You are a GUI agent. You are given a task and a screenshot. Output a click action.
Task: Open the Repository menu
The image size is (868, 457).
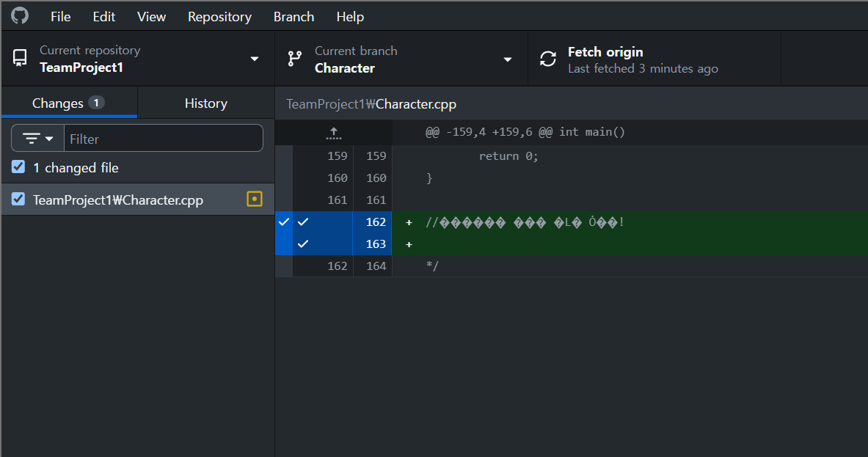tap(219, 17)
